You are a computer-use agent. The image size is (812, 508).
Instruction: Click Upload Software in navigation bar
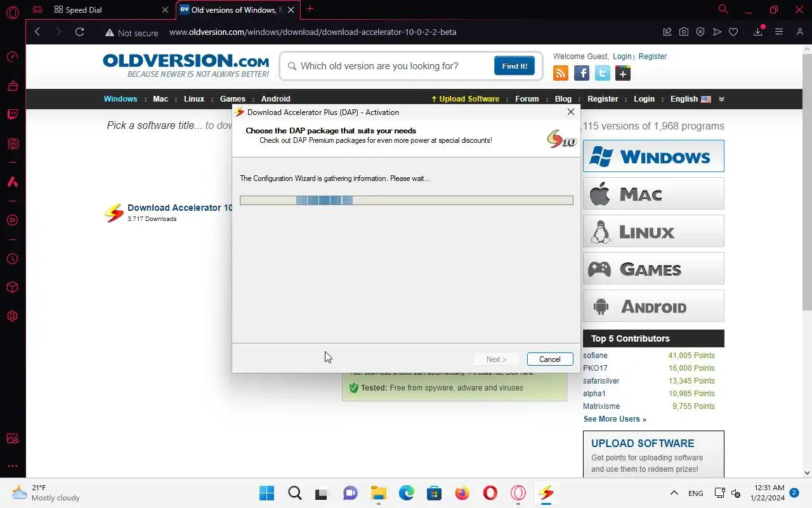pos(465,99)
